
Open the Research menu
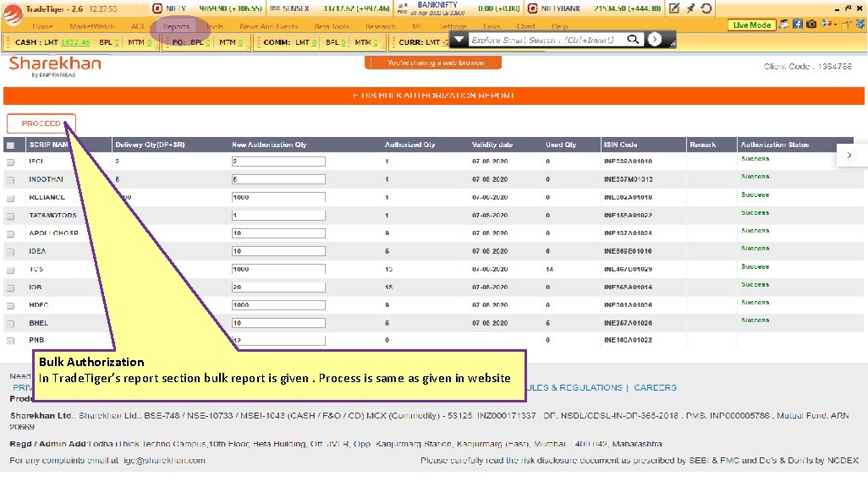[381, 26]
